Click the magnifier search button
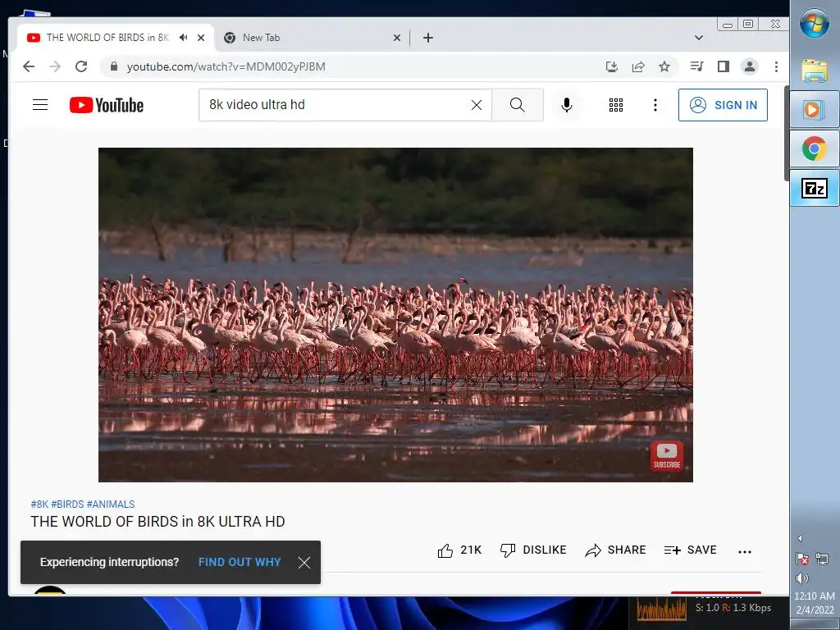This screenshot has height=630, width=840. [518, 105]
